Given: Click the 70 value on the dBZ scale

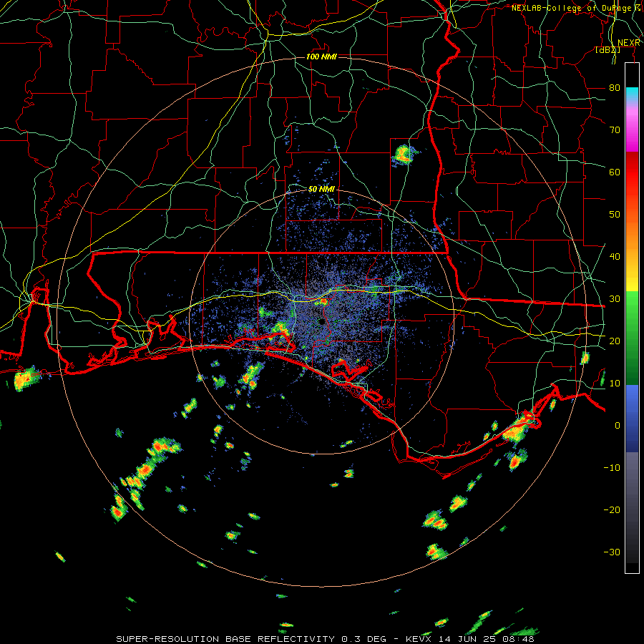Looking at the screenshot, I should point(615,130).
